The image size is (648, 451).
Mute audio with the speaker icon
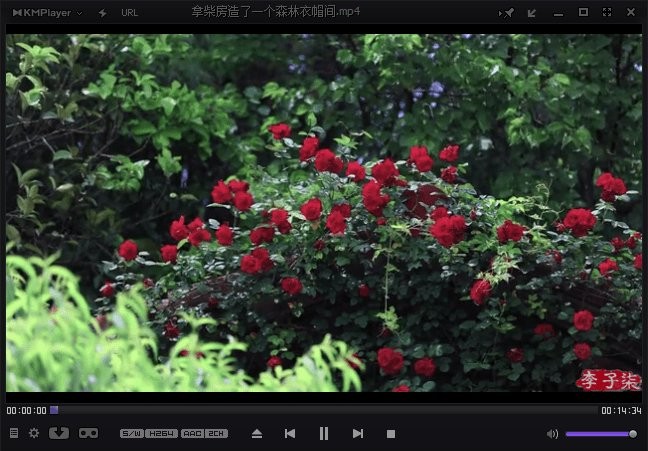point(552,434)
